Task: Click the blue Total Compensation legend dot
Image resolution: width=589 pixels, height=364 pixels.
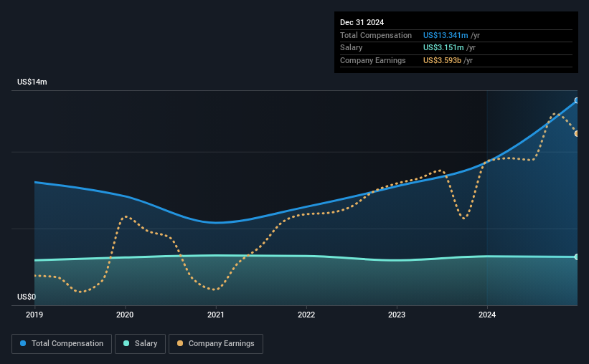Action: [x=23, y=343]
